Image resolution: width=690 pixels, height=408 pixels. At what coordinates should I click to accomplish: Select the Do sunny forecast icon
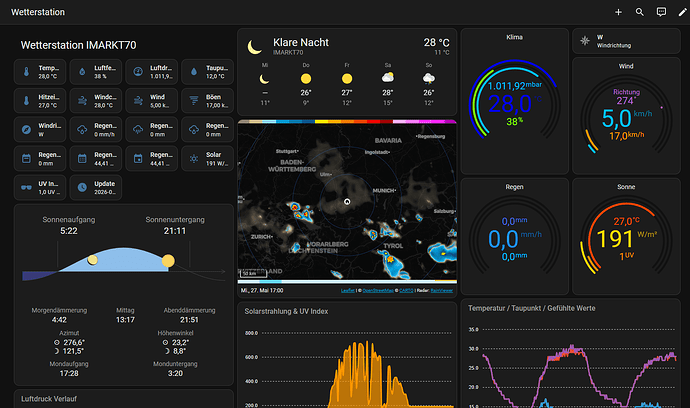[x=306, y=79]
